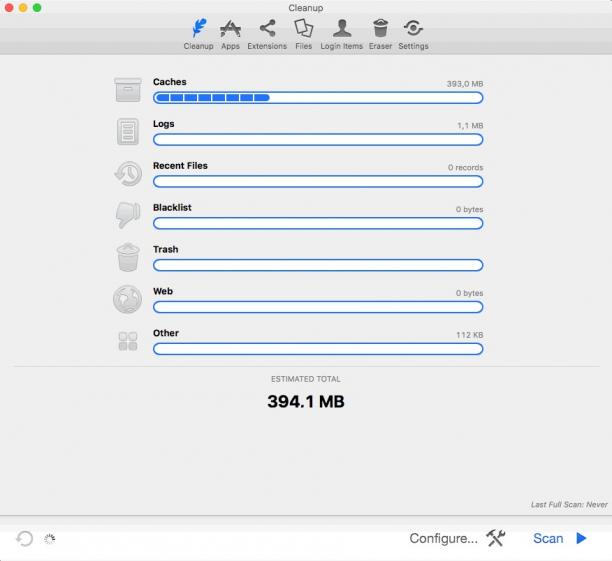Select the Caches category label
Viewport: 612px width, 561px height.
pyautogui.click(x=170, y=82)
